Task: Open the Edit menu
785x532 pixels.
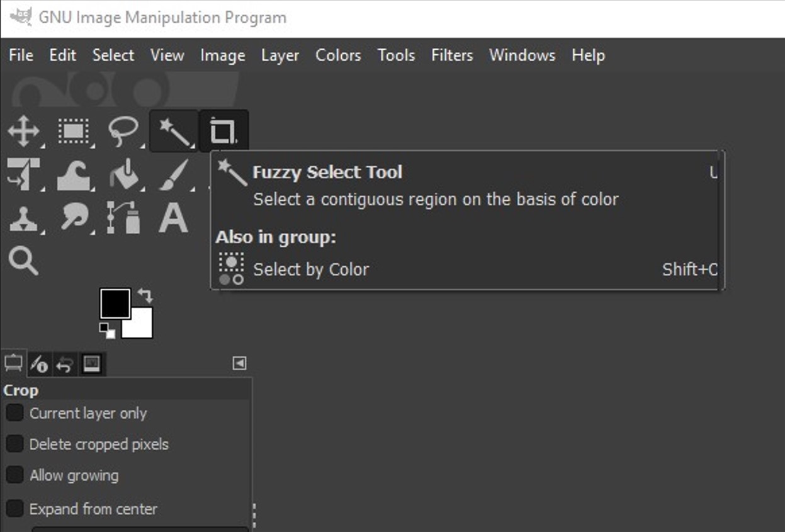Action: (63, 55)
